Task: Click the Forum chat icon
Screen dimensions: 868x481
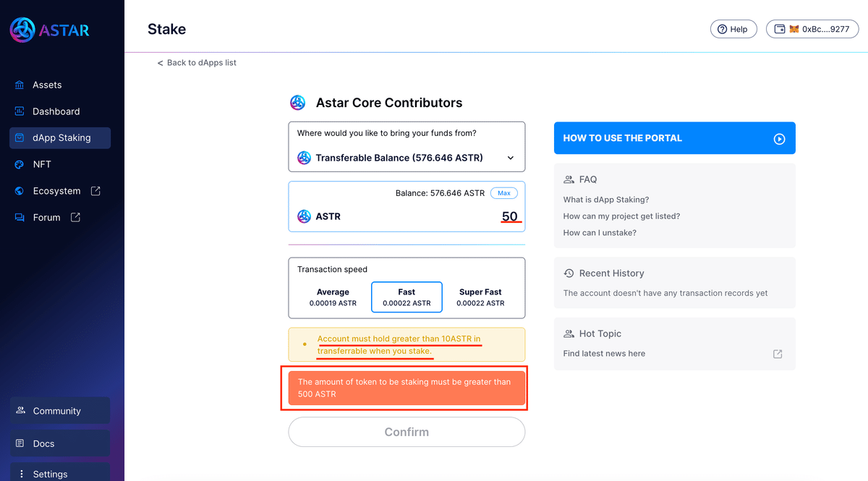Action: 20,218
